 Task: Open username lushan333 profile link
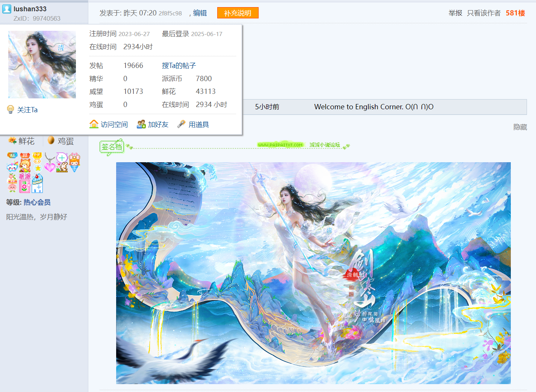coord(30,9)
